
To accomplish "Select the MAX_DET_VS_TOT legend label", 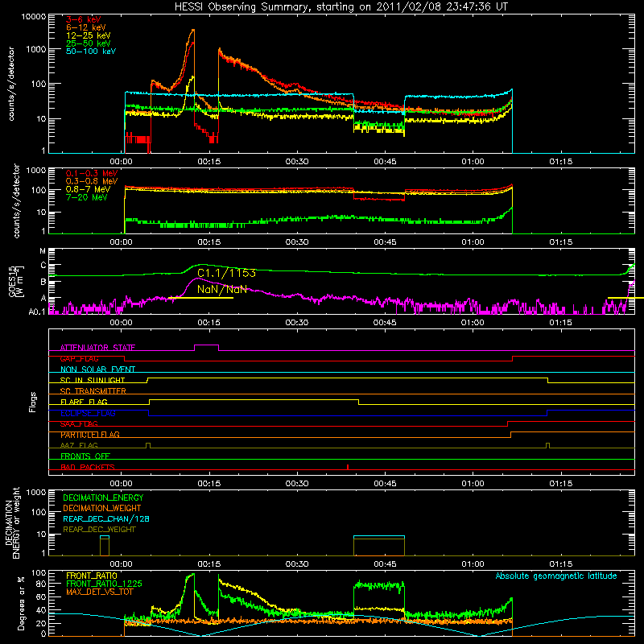I will [x=99, y=592].
